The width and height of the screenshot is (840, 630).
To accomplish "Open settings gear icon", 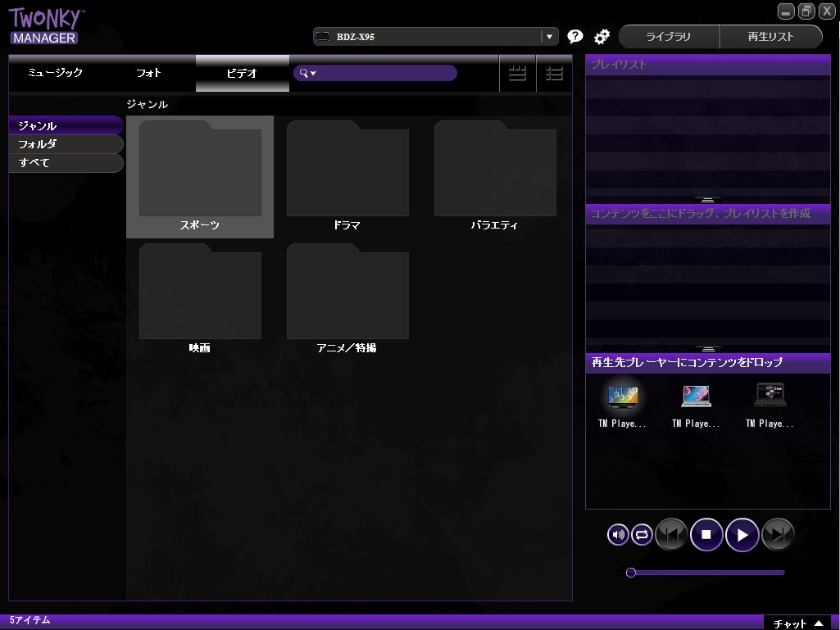I will pyautogui.click(x=602, y=37).
